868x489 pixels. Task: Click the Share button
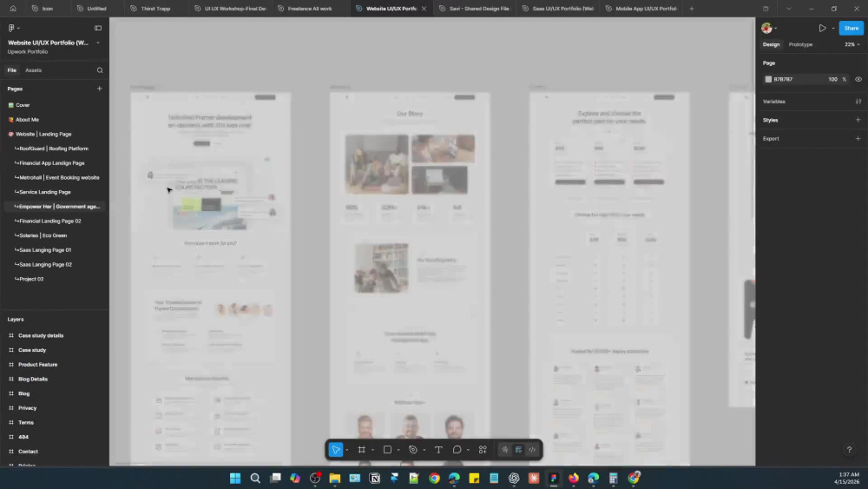[852, 28]
